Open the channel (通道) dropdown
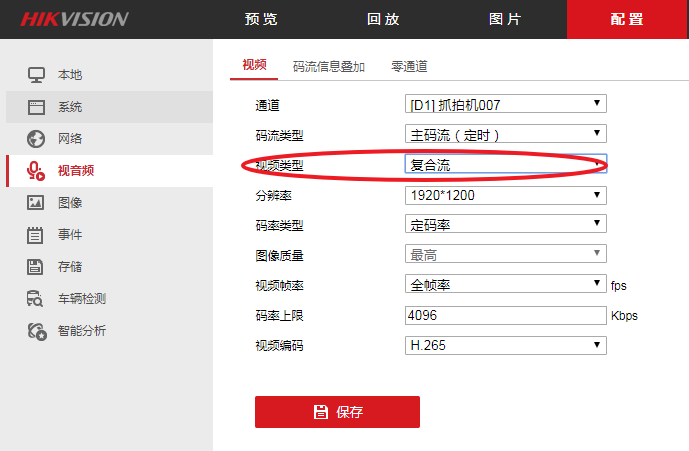 (505, 104)
